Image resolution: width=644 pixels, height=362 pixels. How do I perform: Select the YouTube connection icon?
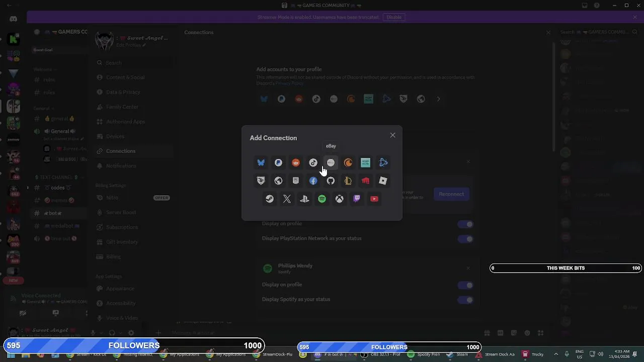point(374,199)
